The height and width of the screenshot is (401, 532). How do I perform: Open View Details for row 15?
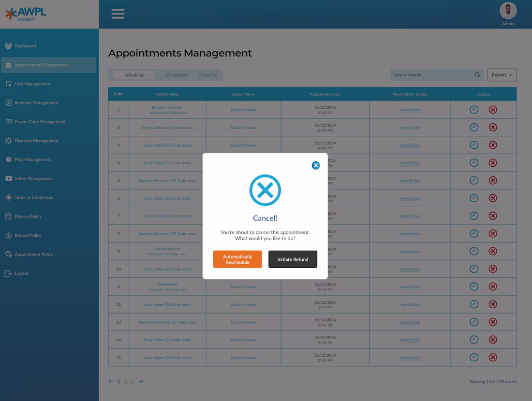[410, 358]
